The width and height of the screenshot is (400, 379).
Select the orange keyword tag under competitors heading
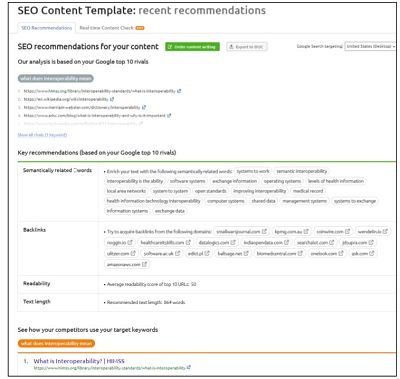[56, 343]
